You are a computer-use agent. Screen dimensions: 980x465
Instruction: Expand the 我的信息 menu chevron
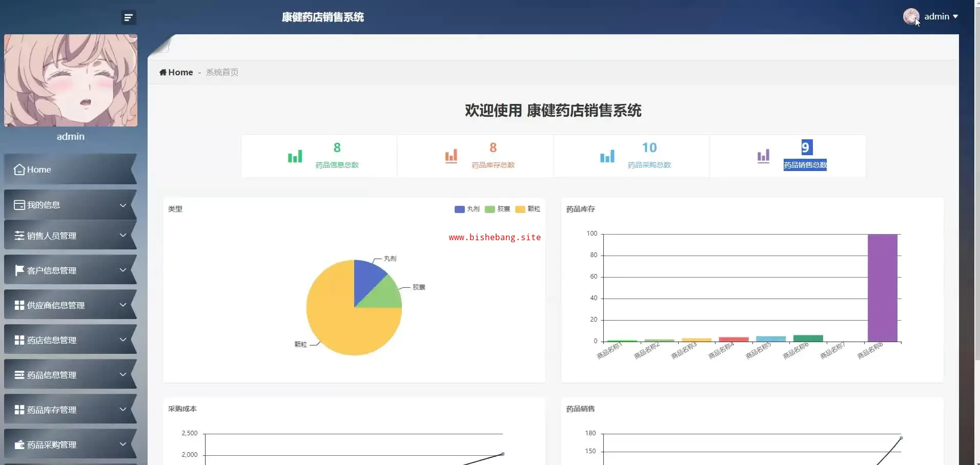123,205
